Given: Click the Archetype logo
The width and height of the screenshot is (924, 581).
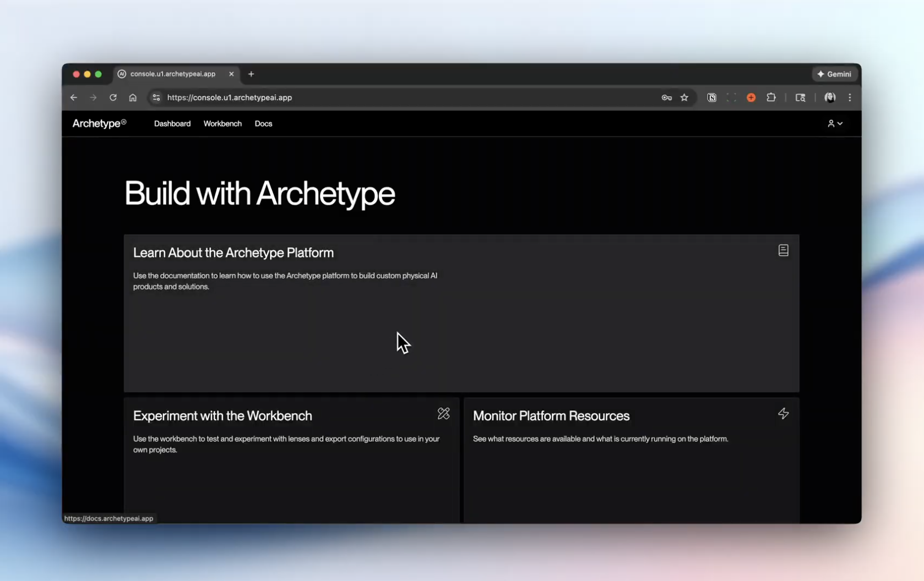Looking at the screenshot, I should 100,123.
